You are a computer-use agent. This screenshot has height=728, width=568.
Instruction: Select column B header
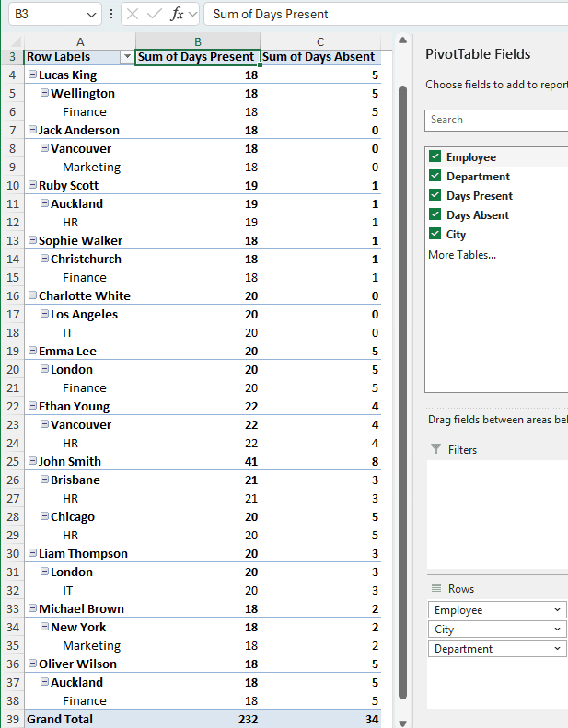coord(197,41)
